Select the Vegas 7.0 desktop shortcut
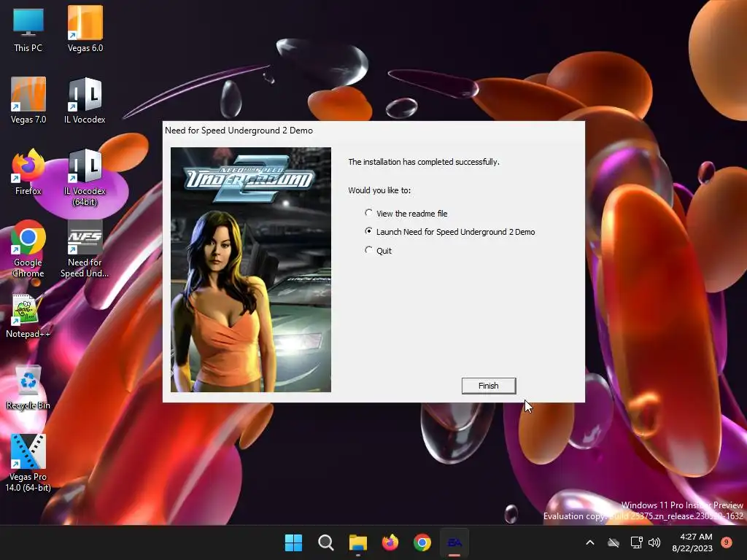This screenshot has height=560, width=747. point(28,101)
